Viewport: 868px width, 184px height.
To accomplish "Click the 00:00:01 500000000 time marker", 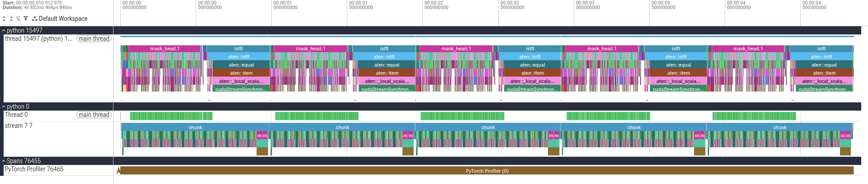I will [x=361, y=5].
